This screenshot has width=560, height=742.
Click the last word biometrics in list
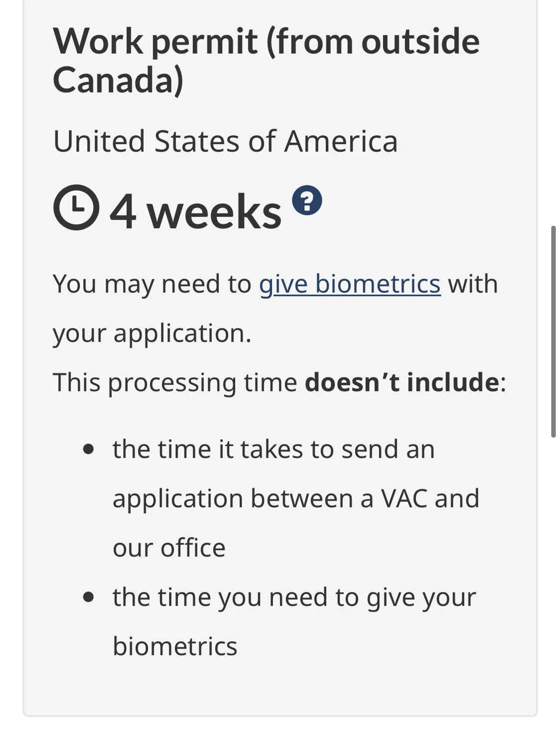(x=175, y=646)
